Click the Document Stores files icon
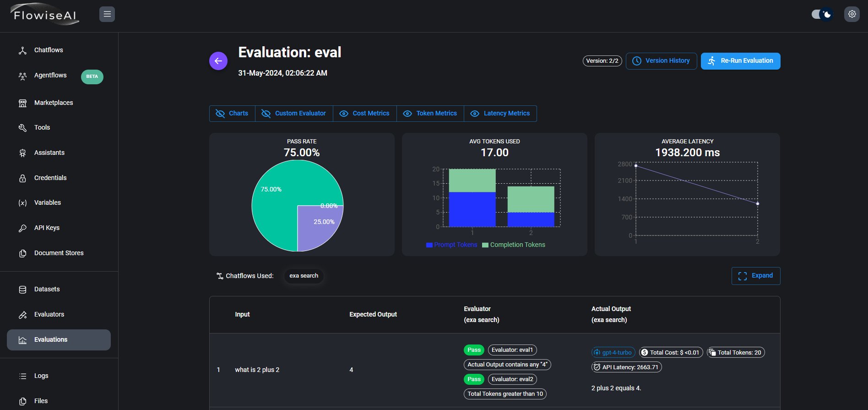The image size is (868, 410). click(22, 253)
